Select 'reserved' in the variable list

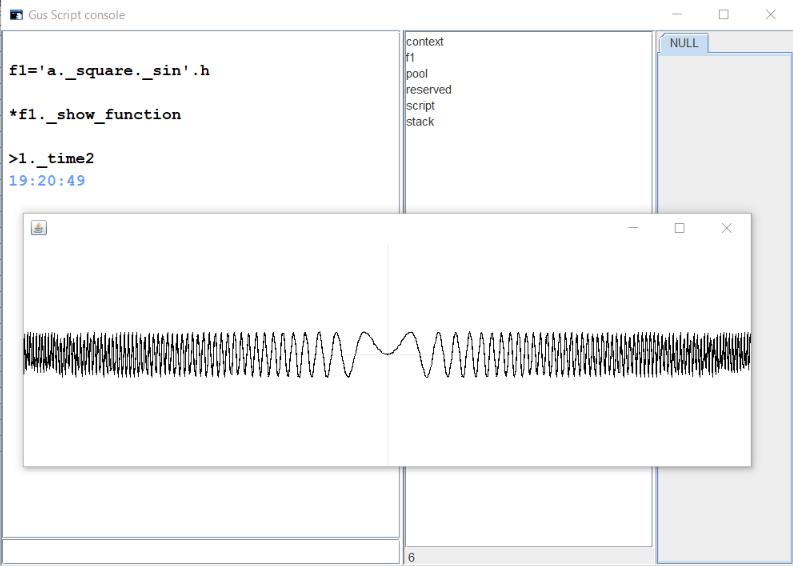point(428,90)
